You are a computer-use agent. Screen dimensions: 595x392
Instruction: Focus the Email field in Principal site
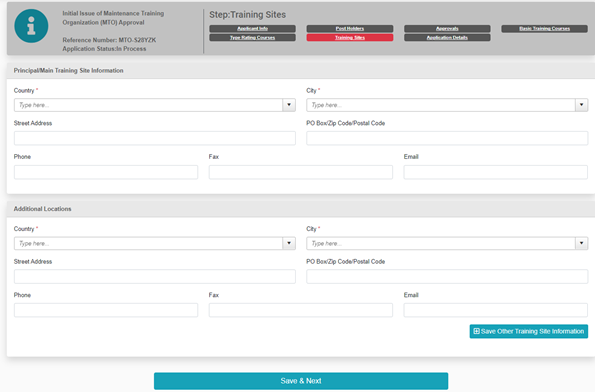pos(496,172)
